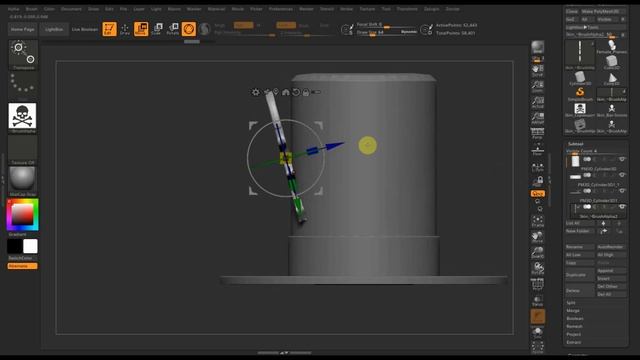Collapse the Subtool panel header

[576, 144]
